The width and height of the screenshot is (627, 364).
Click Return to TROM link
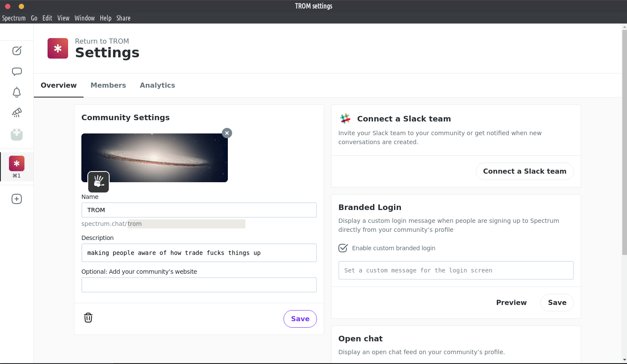102,41
